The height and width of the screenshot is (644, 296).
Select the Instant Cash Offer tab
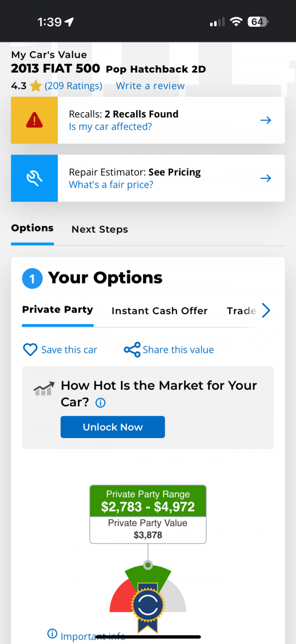pyautogui.click(x=159, y=311)
